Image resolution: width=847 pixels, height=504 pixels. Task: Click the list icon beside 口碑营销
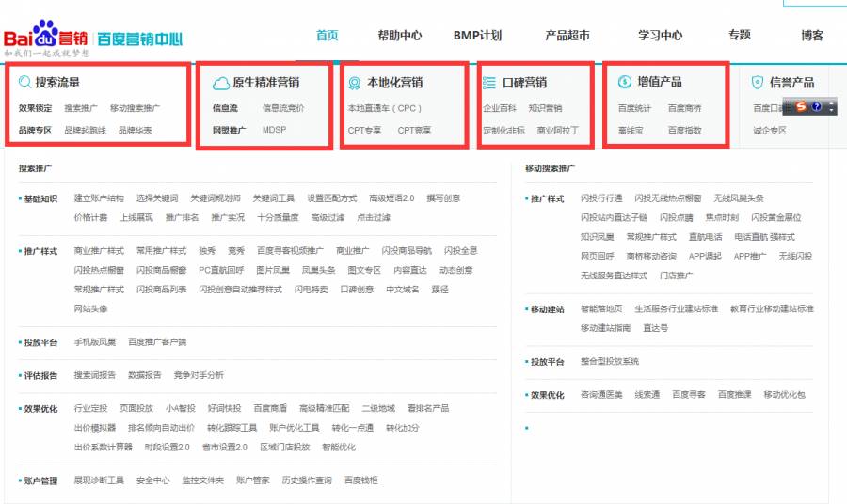[488, 83]
